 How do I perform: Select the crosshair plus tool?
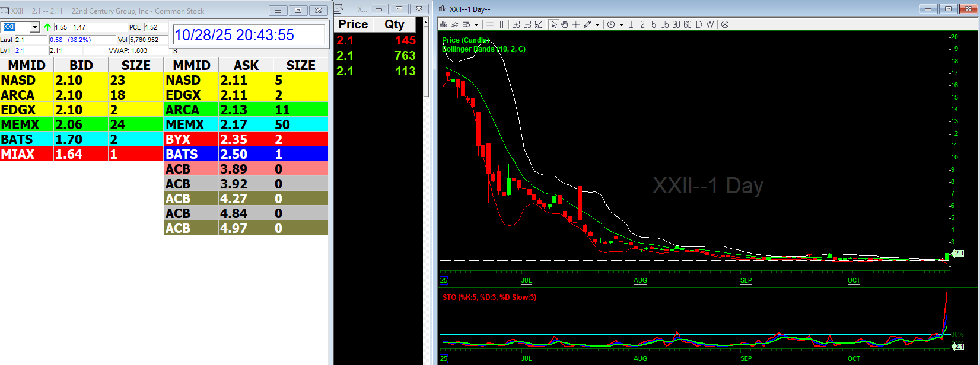coord(575,24)
